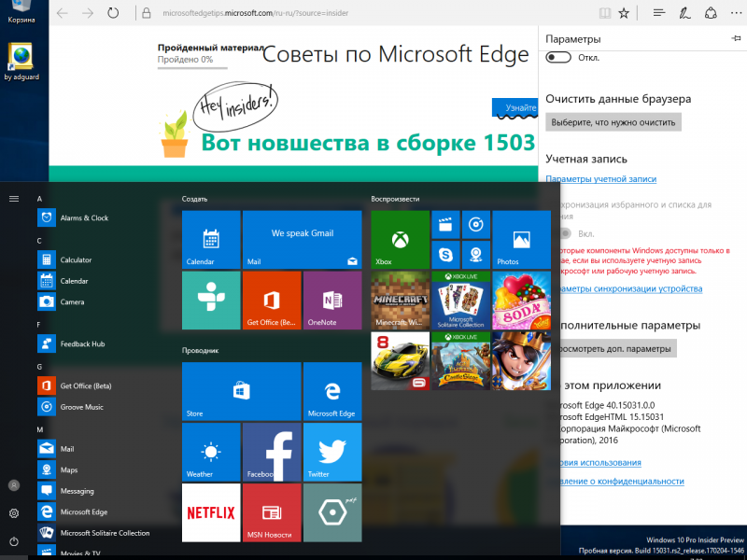Open the Calendar tile in Start menu
This screenshot has width=747, height=560.
point(211,240)
